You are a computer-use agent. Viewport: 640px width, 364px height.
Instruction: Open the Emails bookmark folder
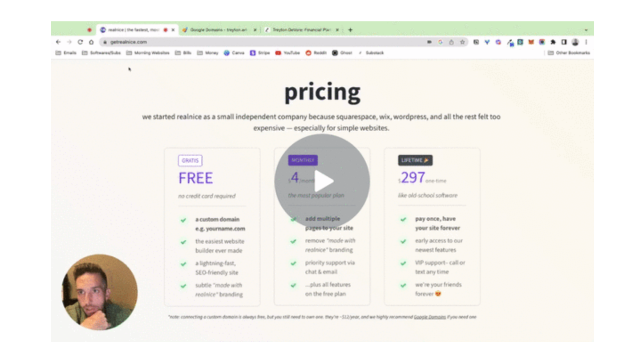pos(66,53)
